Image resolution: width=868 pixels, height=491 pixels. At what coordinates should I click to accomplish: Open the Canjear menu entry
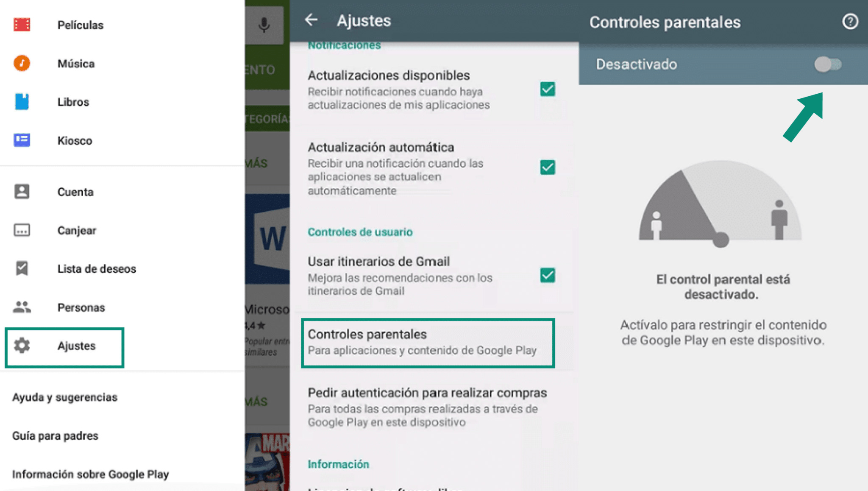click(77, 231)
